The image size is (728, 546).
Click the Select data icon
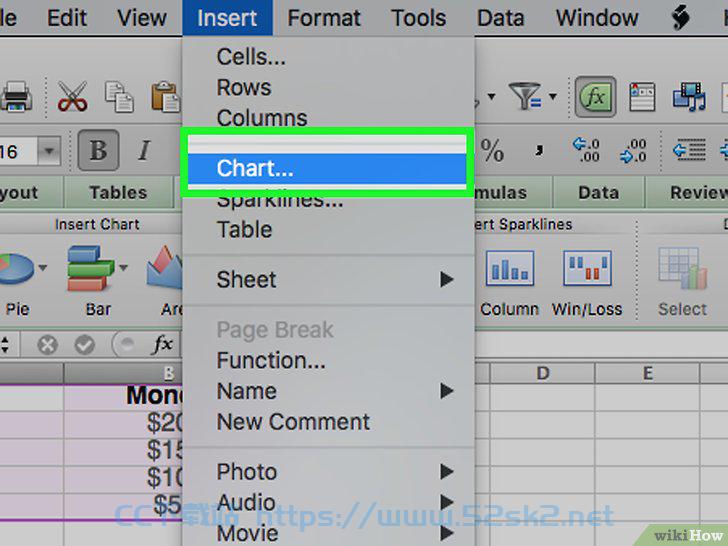(x=682, y=268)
